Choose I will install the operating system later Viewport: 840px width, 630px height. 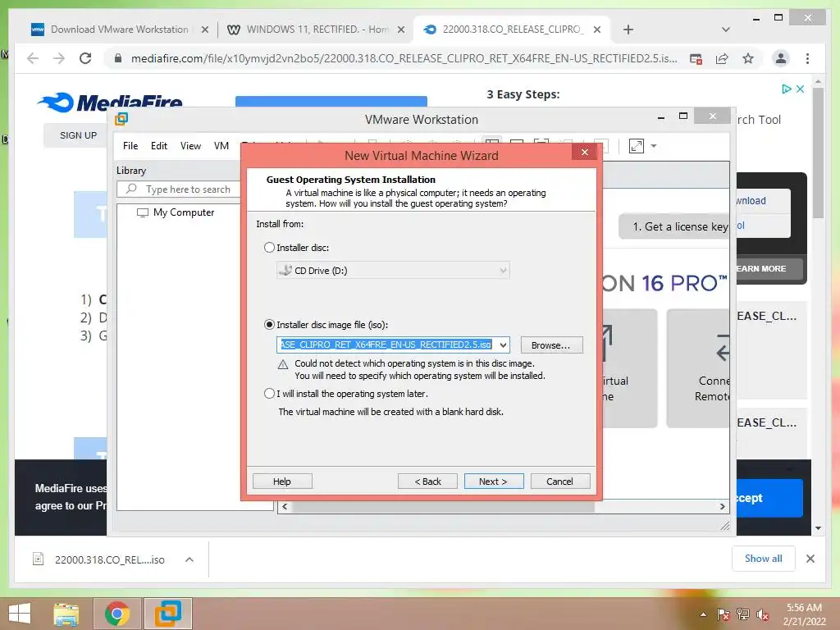click(269, 394)
